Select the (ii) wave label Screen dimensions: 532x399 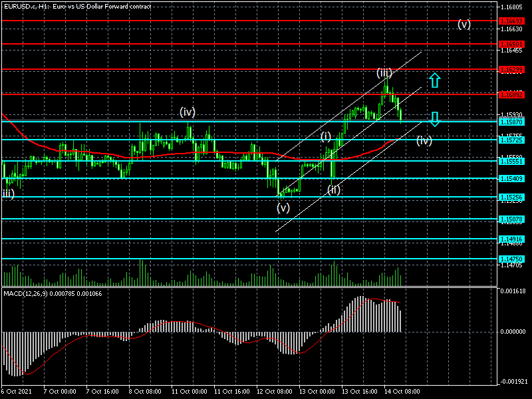(x=334, y=190)
